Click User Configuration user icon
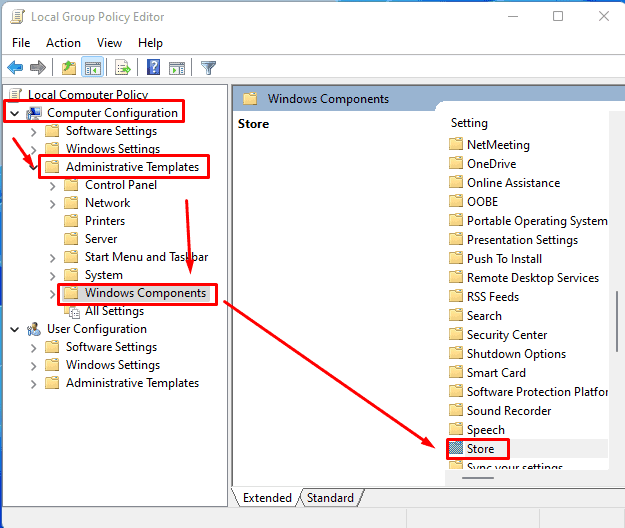This screenshot has width=625, height=528. [x=34, y=329]
